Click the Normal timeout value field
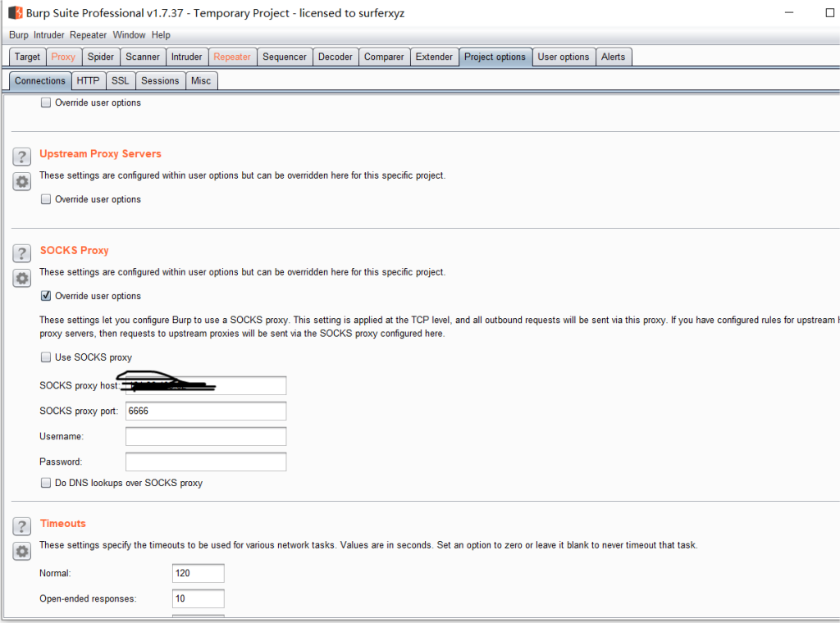The width and height of the screenshot is (840, 623). [198, 573]
